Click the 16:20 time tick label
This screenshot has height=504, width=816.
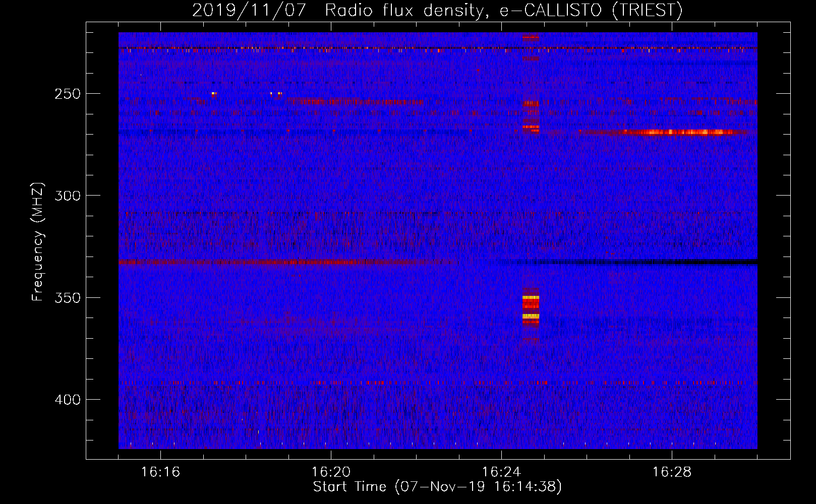click(x=331, y=472)
